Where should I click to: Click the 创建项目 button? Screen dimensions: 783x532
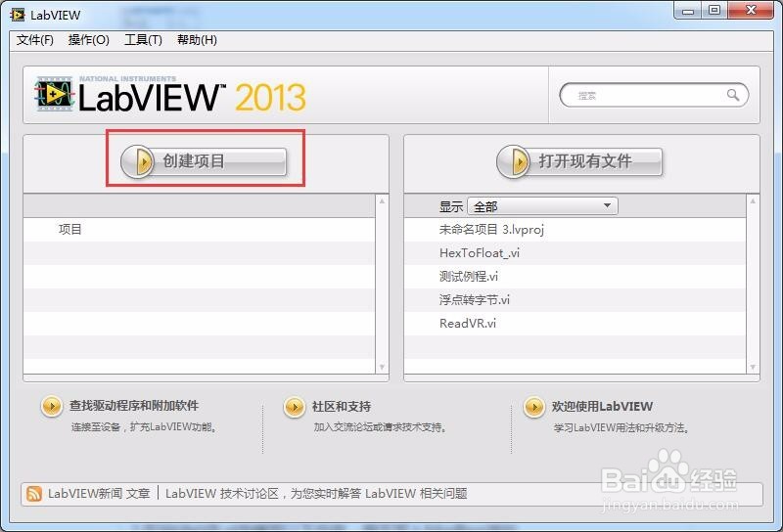(204, 161)
